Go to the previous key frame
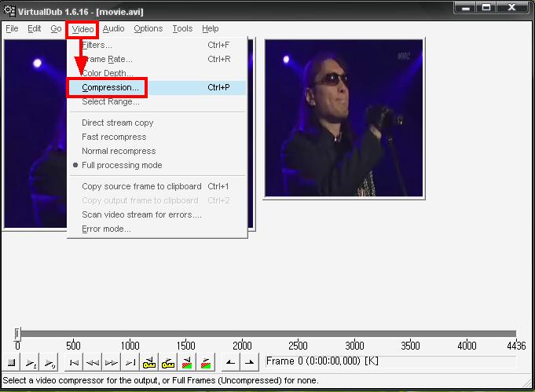Screen dimensions: 535x392 pos(149,362)
